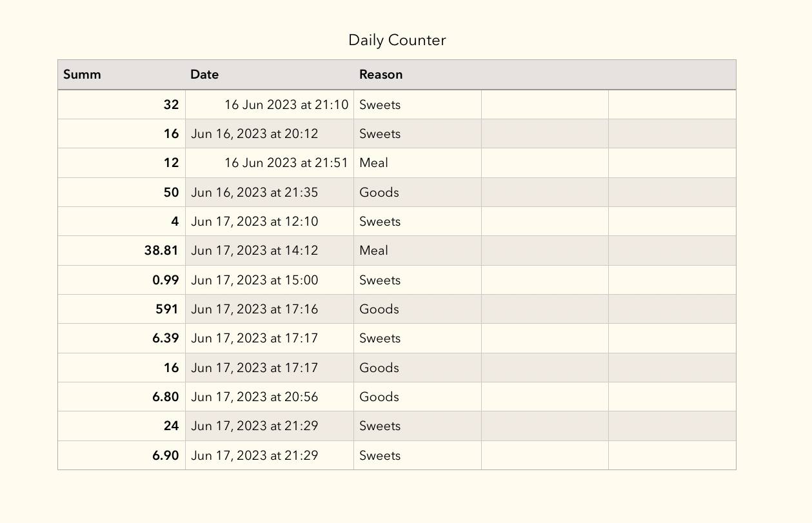This screenshot has width=812, height=523.
Task: Select the cell with value 38.81
Action: (121, 250)
